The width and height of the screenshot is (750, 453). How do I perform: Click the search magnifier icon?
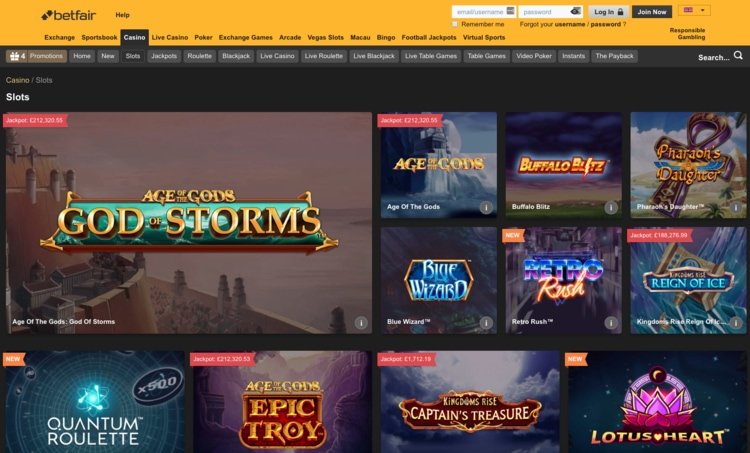click(738, 55)
